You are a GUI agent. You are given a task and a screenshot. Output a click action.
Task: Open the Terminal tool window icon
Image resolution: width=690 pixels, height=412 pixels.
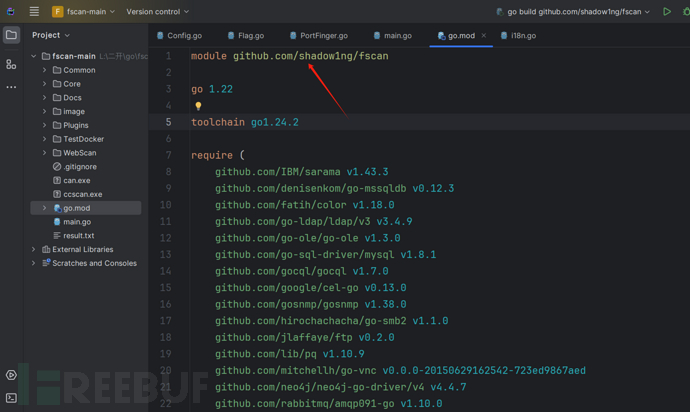coord(11,398)
